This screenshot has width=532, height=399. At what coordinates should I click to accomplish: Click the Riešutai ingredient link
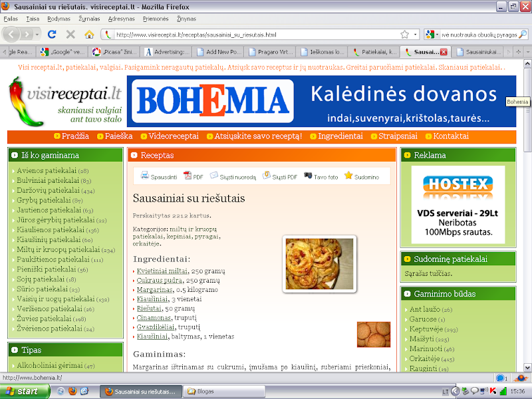click(x=149, y=309)
